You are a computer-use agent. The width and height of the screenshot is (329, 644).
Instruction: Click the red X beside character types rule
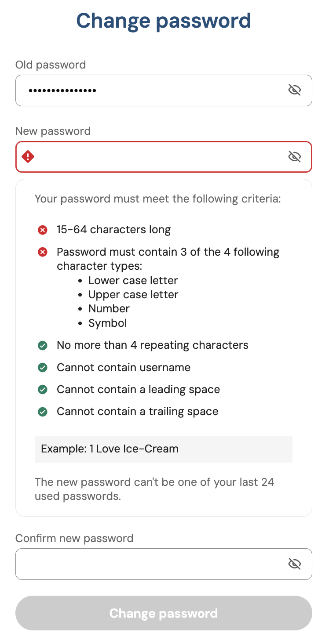[43, 252]
